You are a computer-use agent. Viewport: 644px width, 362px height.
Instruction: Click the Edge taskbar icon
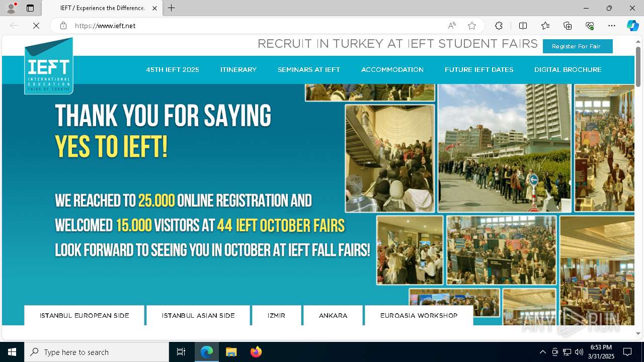(207, 352)
